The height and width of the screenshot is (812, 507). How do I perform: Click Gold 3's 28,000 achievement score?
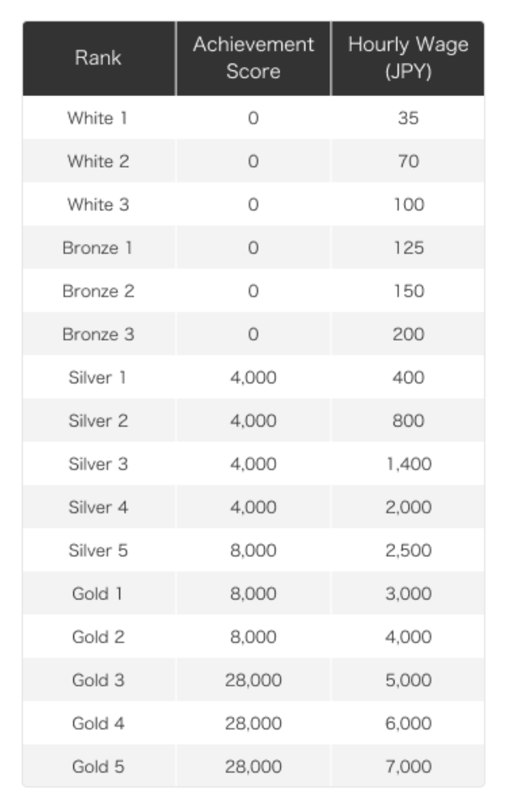pyautogui.click(x=253, y=680)
